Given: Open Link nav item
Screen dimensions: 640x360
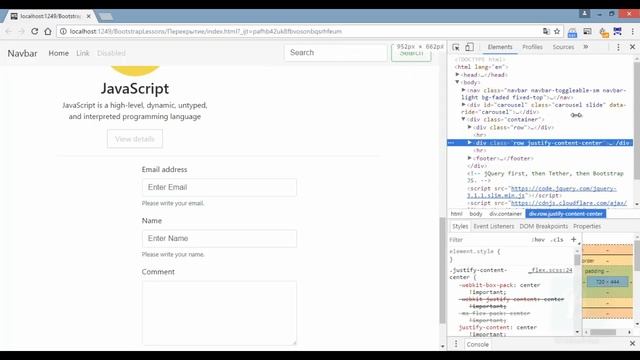Looking at the screenshot, I should pos(82,53).
